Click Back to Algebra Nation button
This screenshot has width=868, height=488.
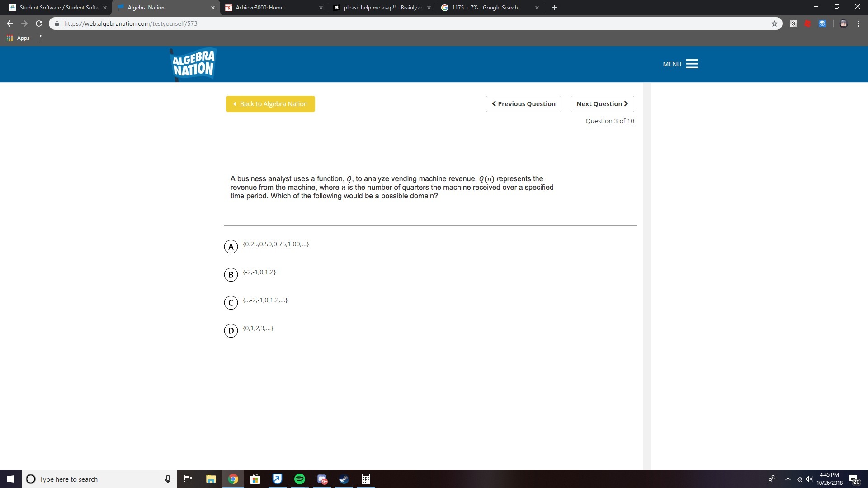[270, 104]
